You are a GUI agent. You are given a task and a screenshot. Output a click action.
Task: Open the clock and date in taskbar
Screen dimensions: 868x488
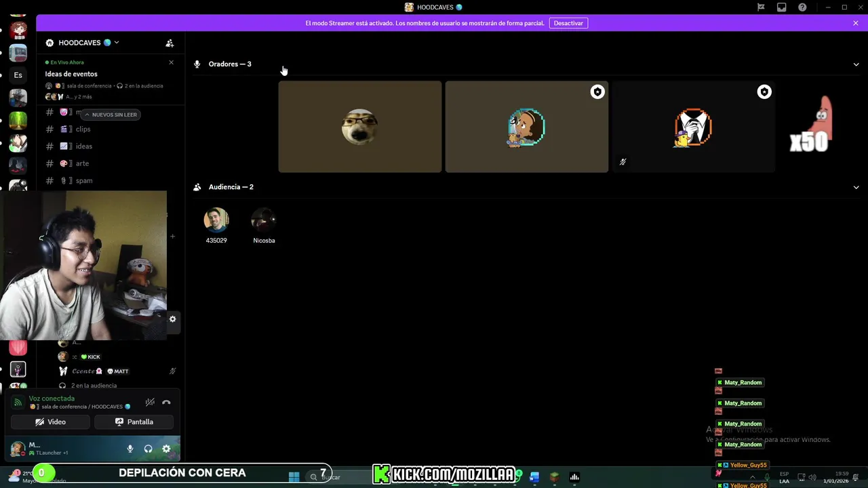coord(836,477)
